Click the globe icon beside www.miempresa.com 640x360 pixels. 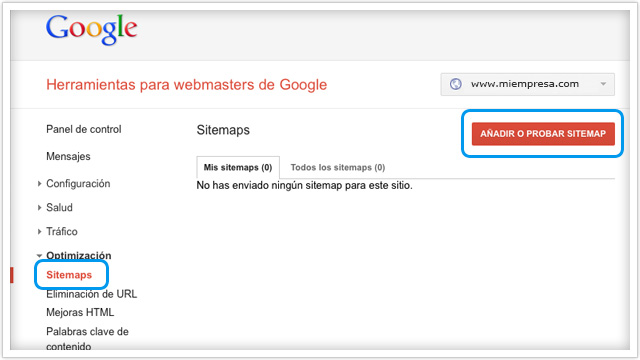[x=456, y=84]
